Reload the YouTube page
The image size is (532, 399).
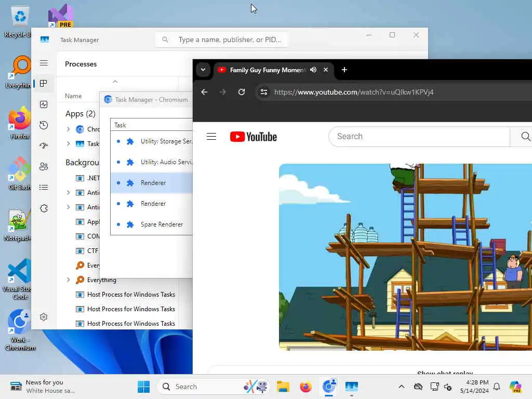click(241, 92)
